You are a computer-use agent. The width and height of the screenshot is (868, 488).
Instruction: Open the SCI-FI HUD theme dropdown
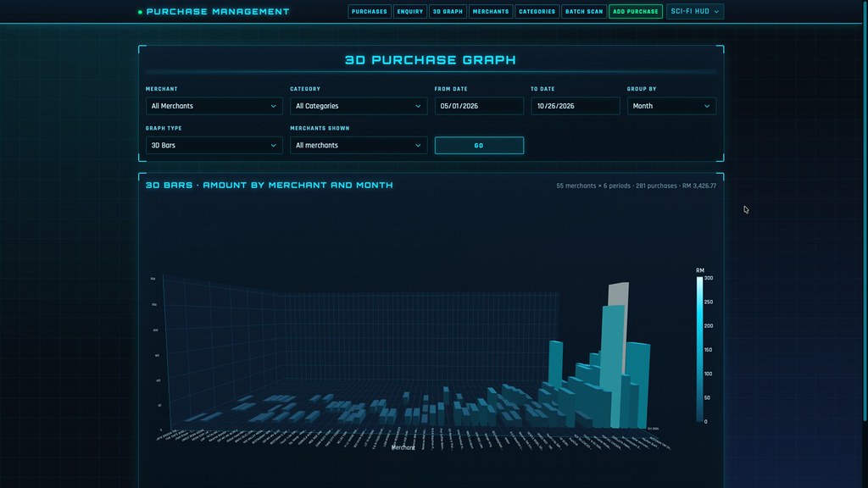[x=695, y=12]
